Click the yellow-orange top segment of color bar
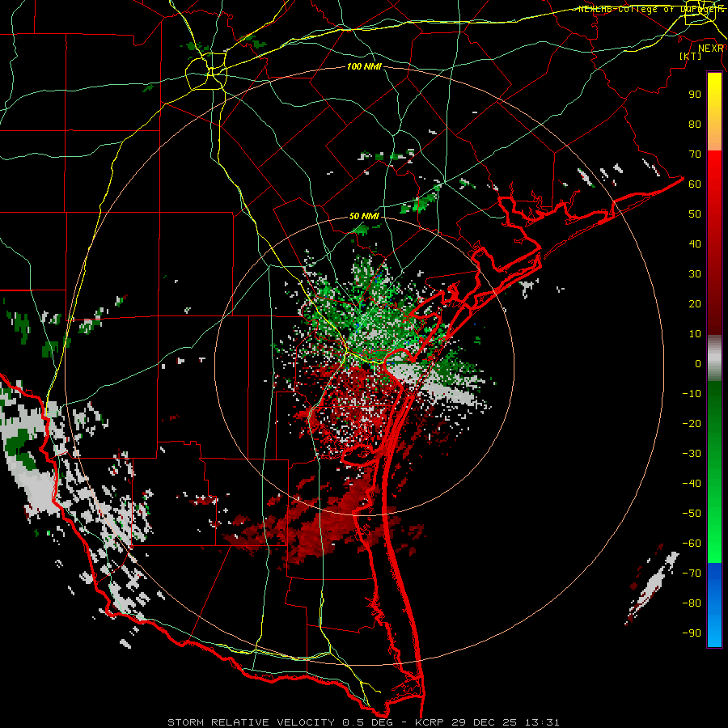 (x=714, y=112)
